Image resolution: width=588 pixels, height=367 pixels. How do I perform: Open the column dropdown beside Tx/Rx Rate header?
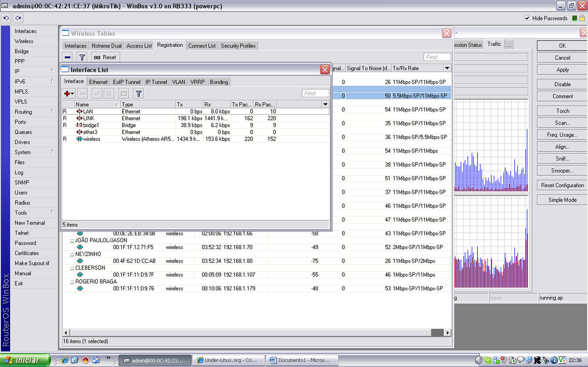(x=447, y=68)
